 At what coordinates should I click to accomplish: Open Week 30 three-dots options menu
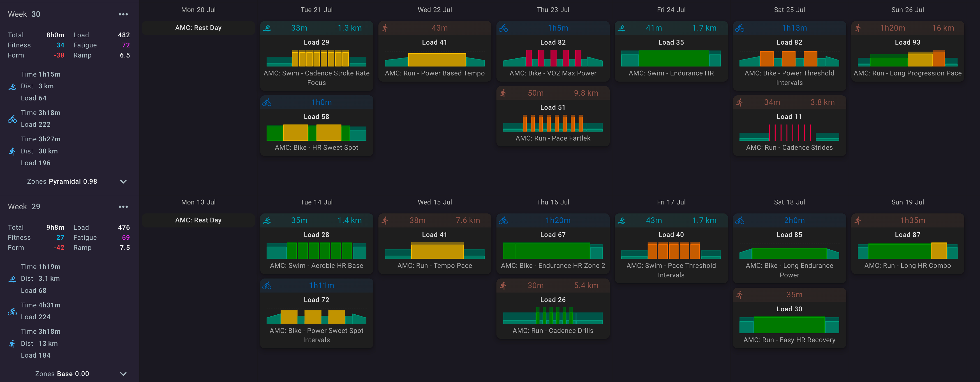pos(123,15)
